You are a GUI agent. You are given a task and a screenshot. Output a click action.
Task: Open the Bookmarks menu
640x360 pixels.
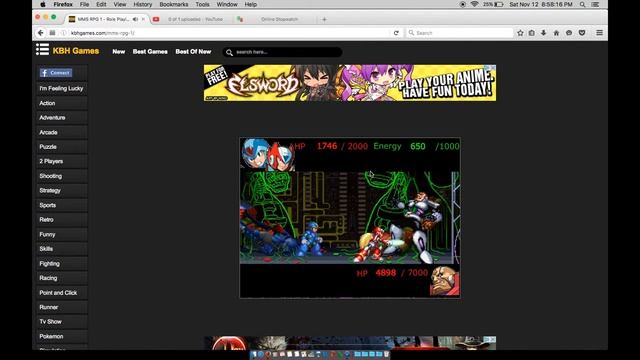point(173,4)
